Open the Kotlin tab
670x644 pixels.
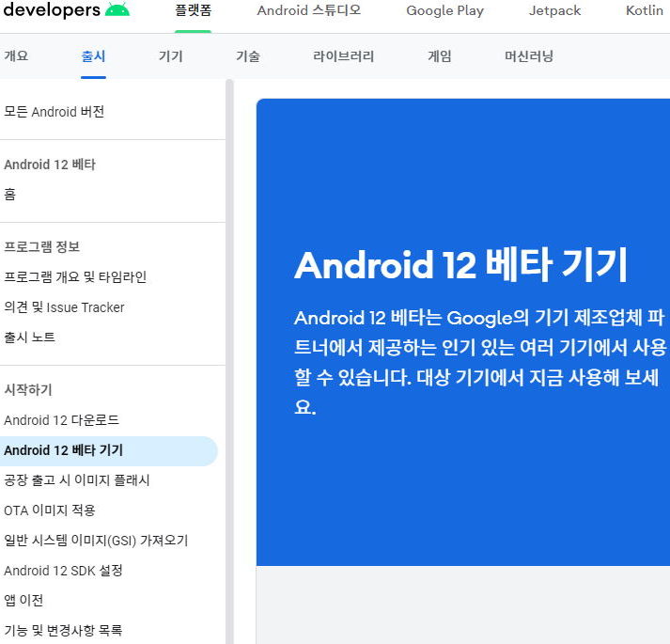[645, 10]
